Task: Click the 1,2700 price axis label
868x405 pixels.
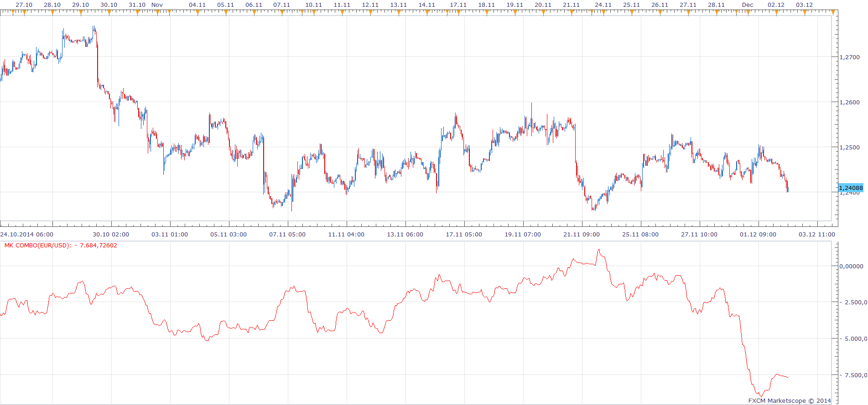Action: pyautogui.click(x=850, y=57)
